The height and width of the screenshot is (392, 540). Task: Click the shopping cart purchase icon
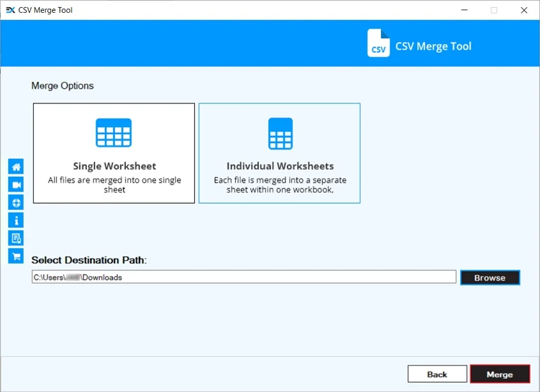tap(15, 255)
